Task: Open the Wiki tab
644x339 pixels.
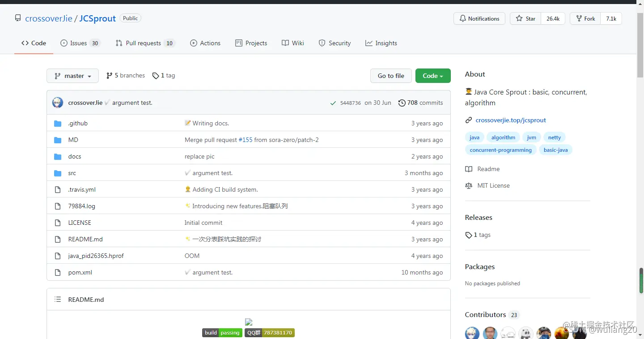Action: (x=293, y=43)
